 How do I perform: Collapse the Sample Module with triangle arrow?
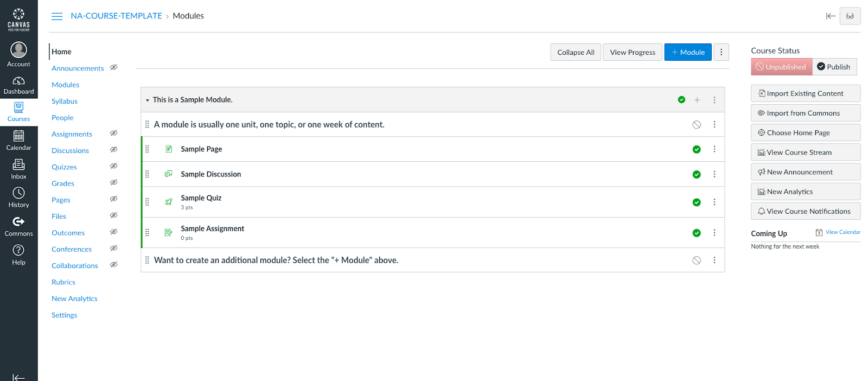[x=148, y=100]
